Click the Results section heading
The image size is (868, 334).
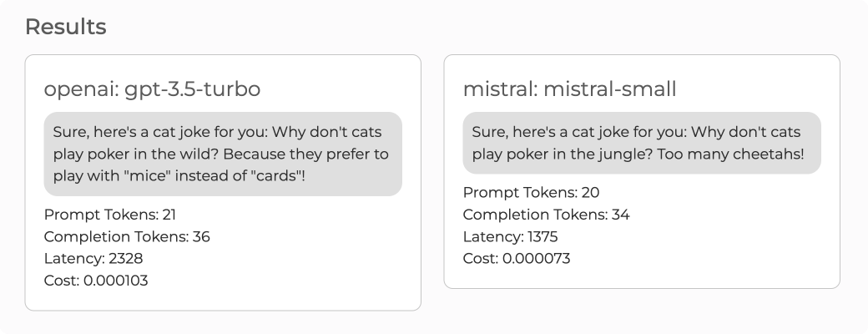click(65, 28)
